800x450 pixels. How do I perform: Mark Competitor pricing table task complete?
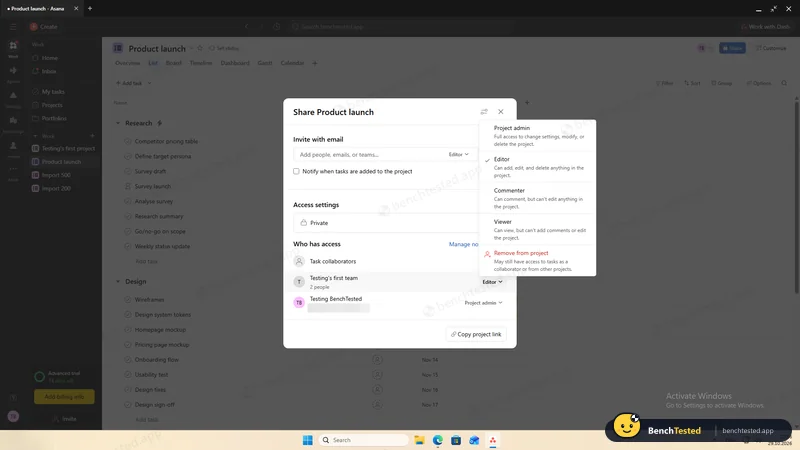point(128,141)
